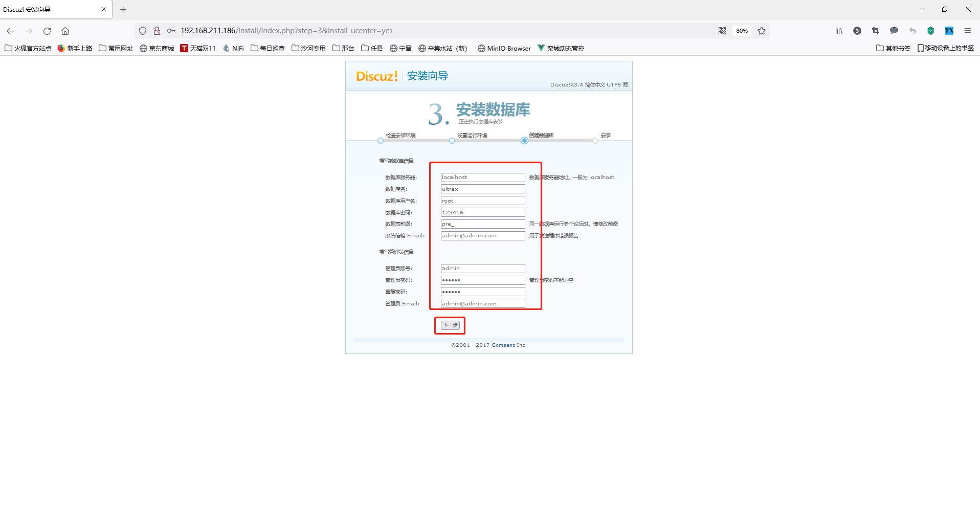
Task: Open the 移动设备上的书签 folder
Action: (946, 48)
